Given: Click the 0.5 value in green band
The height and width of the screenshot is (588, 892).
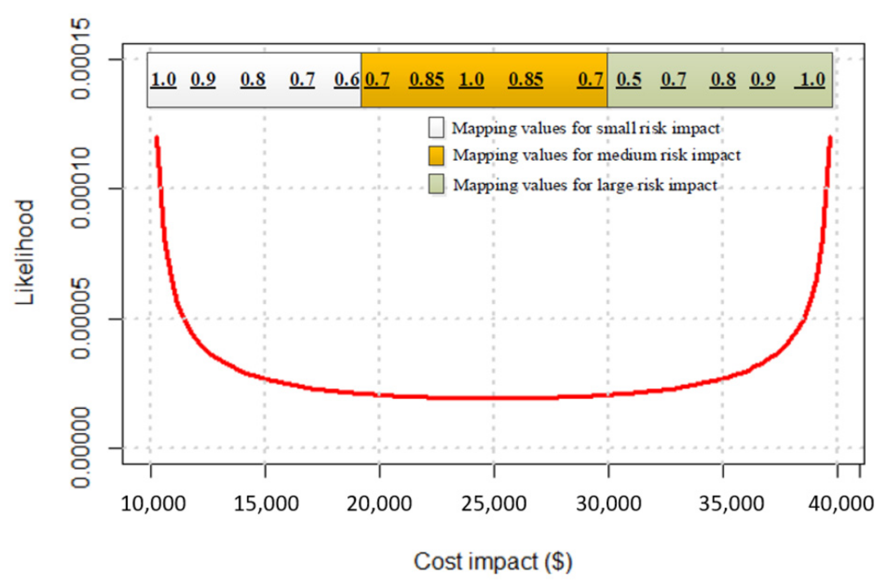Looking at the screenshot, I should (x=629, y=79).
